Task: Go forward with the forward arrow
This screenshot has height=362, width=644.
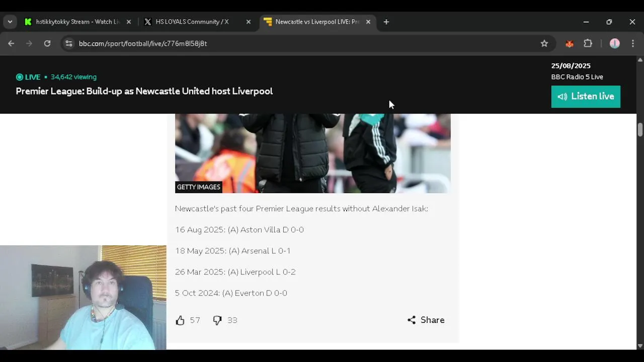Action: click(x=29, y=44)
